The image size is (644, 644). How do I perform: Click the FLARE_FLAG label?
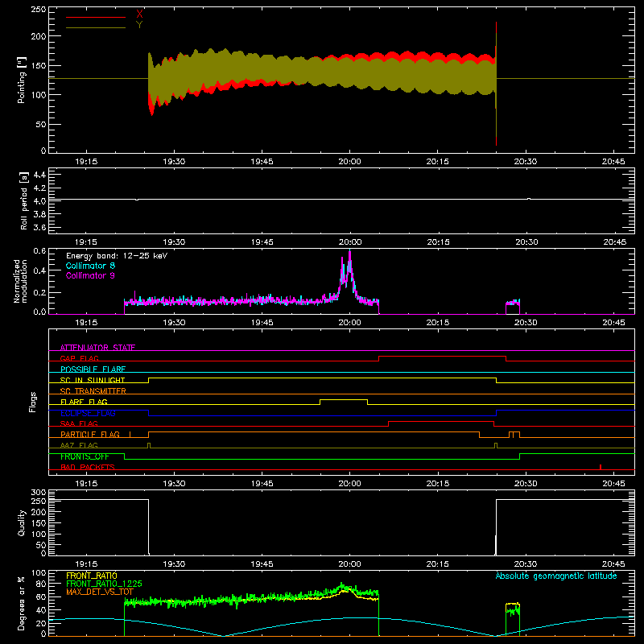coord(84,402)
